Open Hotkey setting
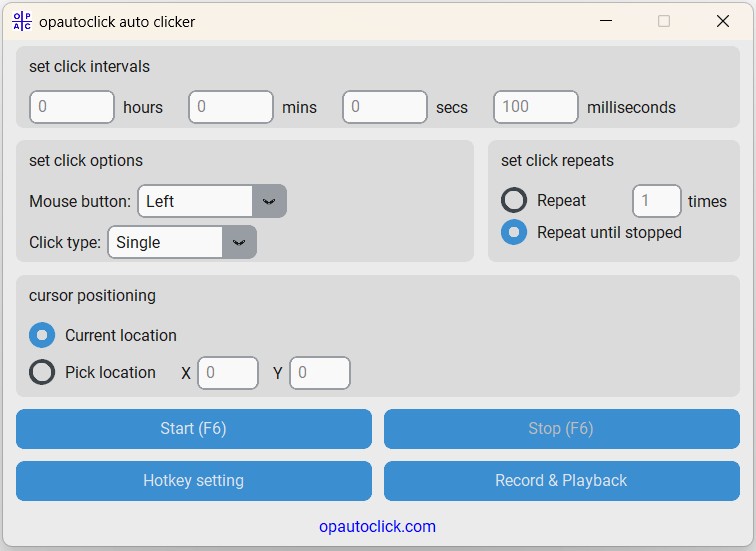 pos(194,481)
